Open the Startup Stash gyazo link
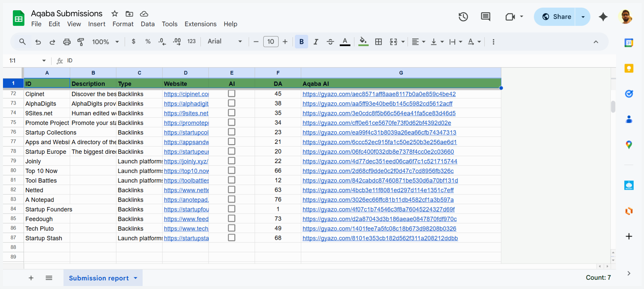This screenshot has width=644, height=289. pyautogui.click(x=380, y=238)
